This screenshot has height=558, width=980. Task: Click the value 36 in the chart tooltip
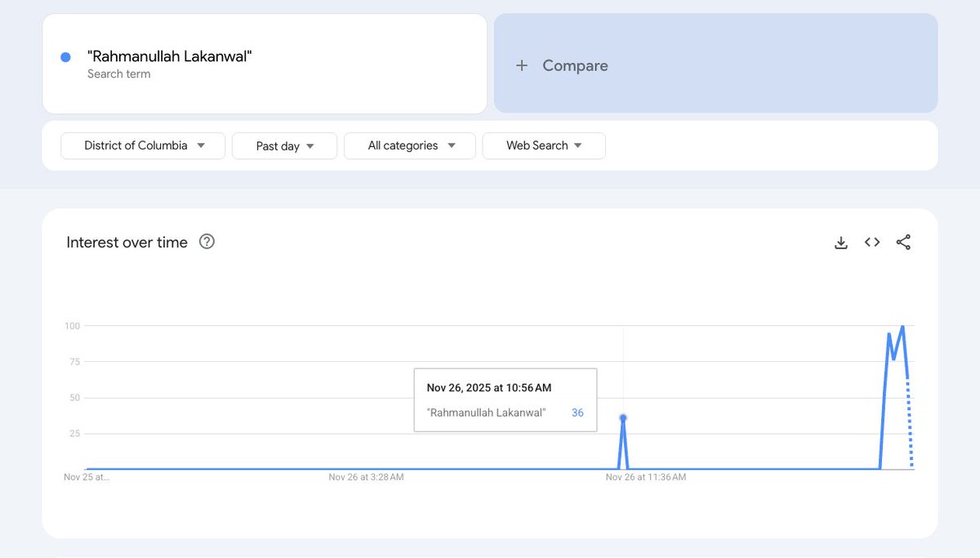(x=577, y=413)
